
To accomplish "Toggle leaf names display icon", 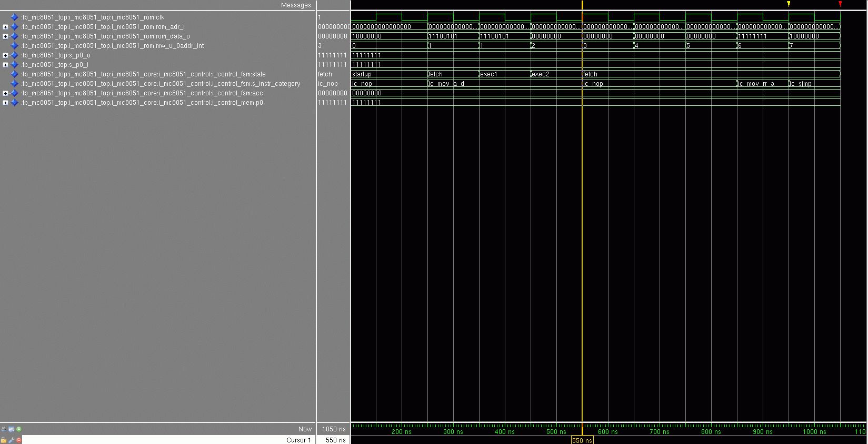I will point(4,429).
